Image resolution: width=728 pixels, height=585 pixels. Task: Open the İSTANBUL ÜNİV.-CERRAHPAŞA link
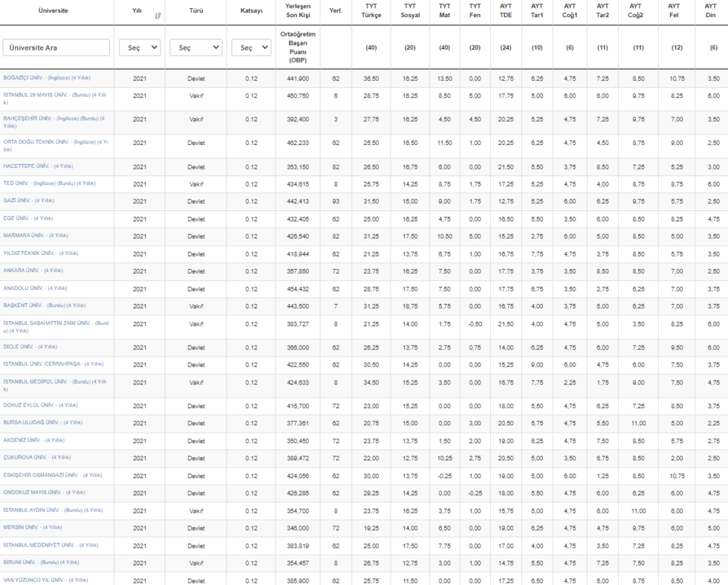[53, 363]
